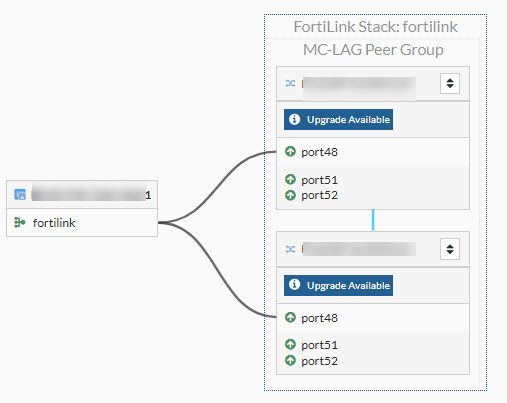507x403 pixels.
Task: Click the top switch's port52 status icon
Action: tap(290, 195)
